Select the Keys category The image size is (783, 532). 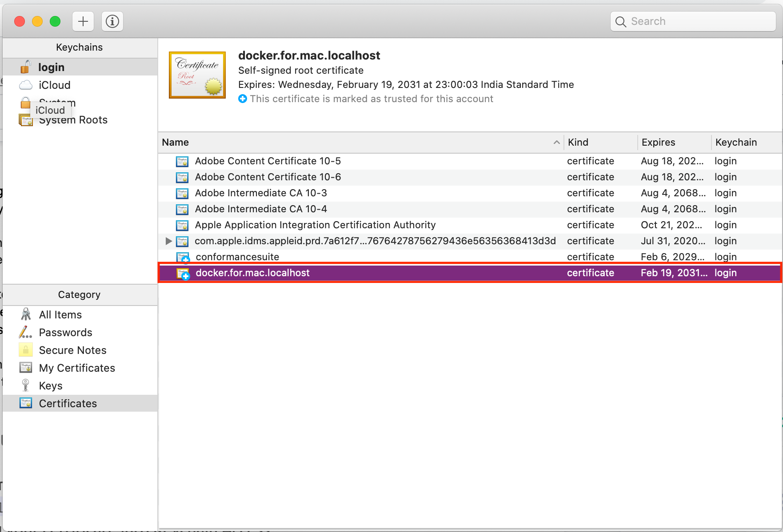(x=80, y=385)
